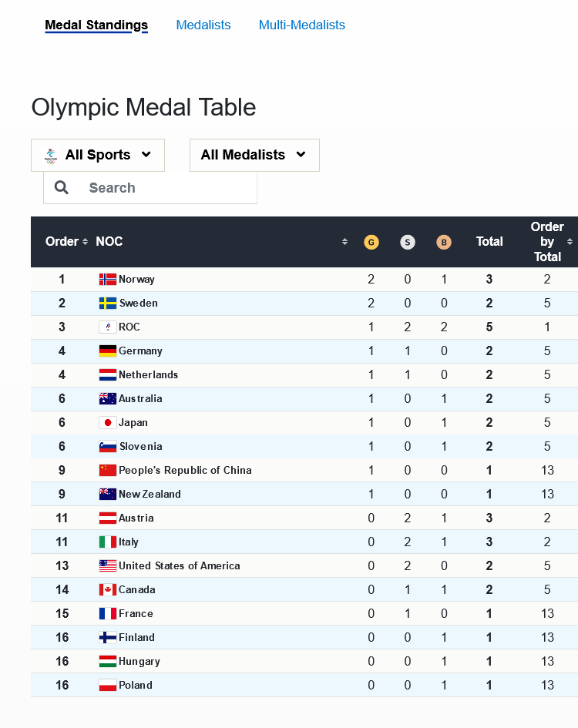Click the Japan flag icon
This screenshot has height=728, width=578.
(108, 423)
